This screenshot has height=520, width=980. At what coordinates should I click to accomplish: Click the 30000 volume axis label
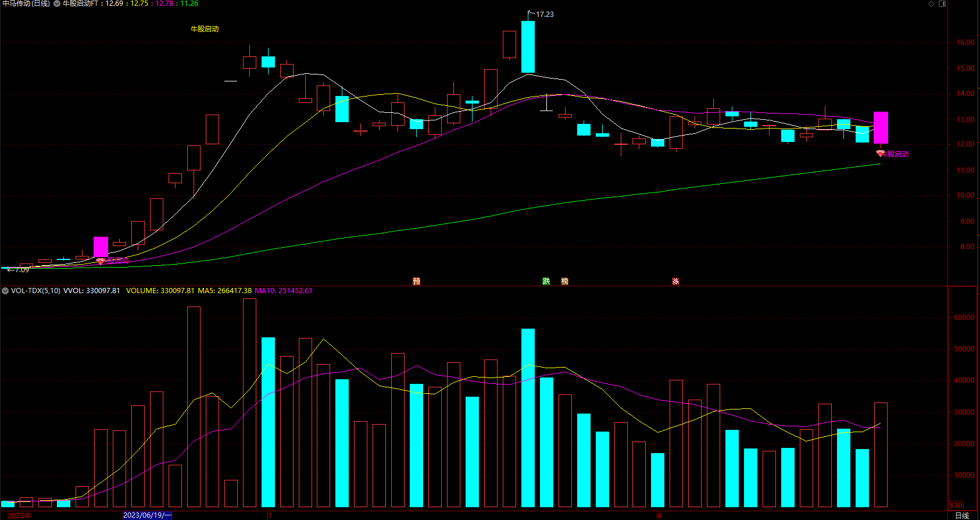coord(964,412)
